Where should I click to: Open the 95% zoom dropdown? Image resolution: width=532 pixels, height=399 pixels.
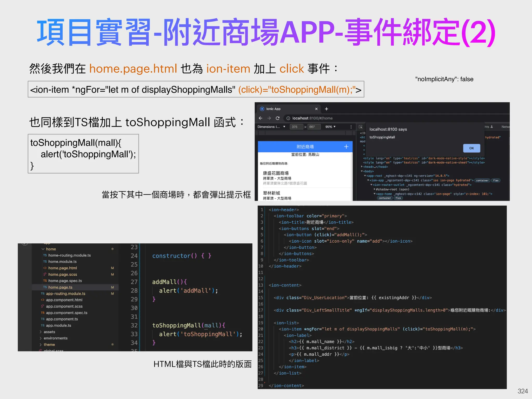click(x=330, y=127)
